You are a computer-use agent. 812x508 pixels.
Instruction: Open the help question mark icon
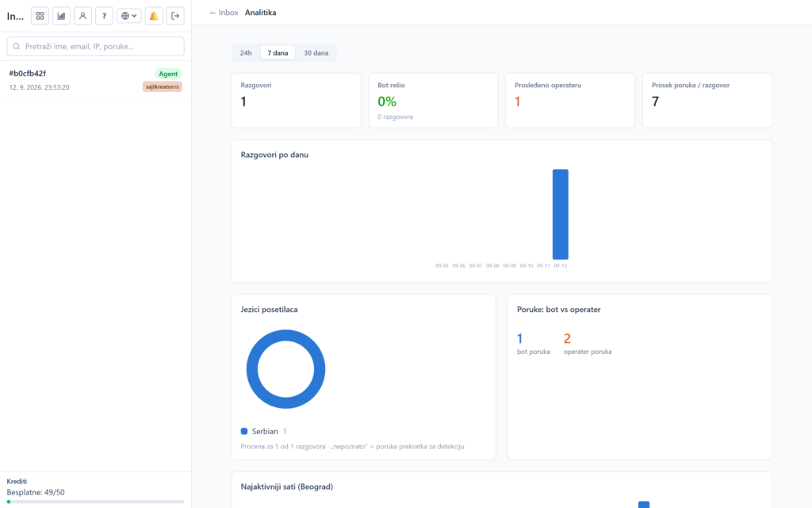(104, 16)
